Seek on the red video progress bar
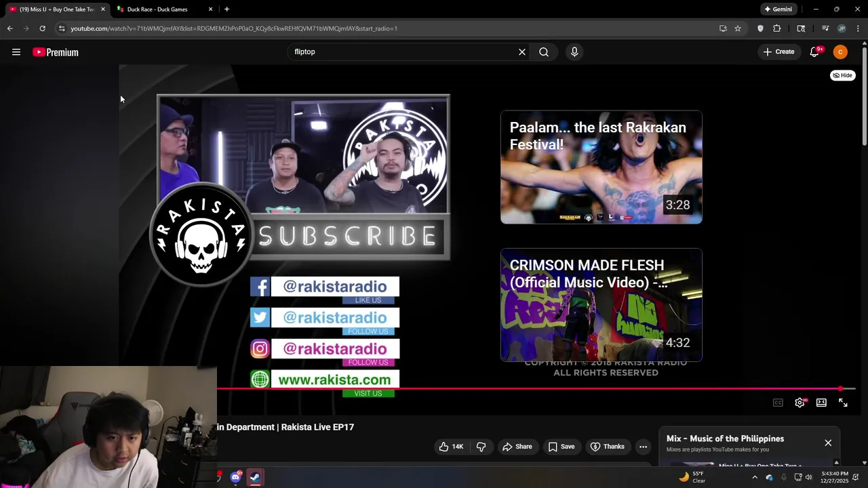The image size is (868, 488). (x=536, y=389)
